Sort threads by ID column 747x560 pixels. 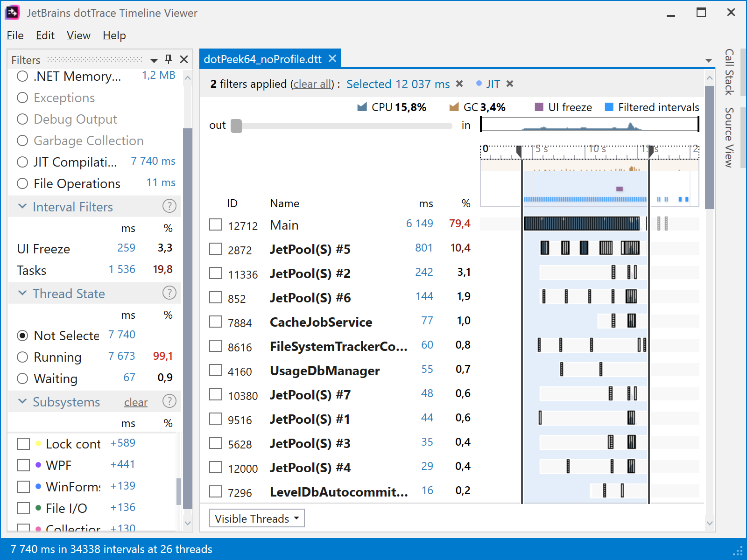point(232,203)
